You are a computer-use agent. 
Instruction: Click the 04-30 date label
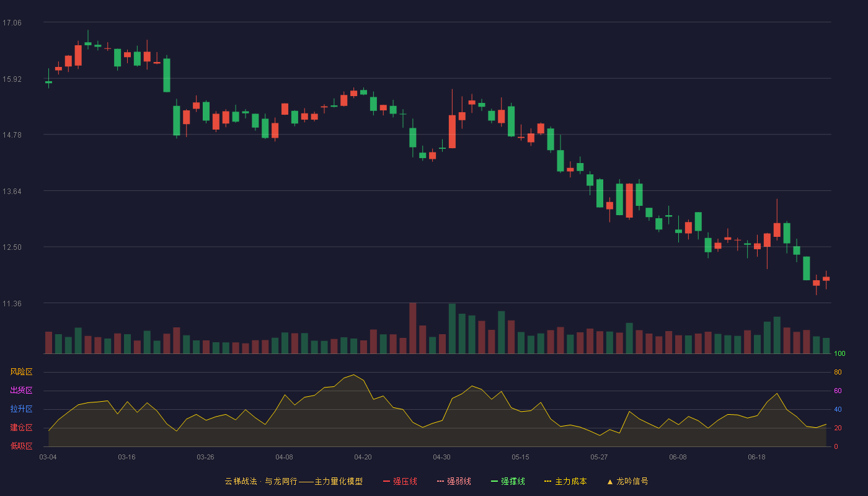tap(441, 457)
